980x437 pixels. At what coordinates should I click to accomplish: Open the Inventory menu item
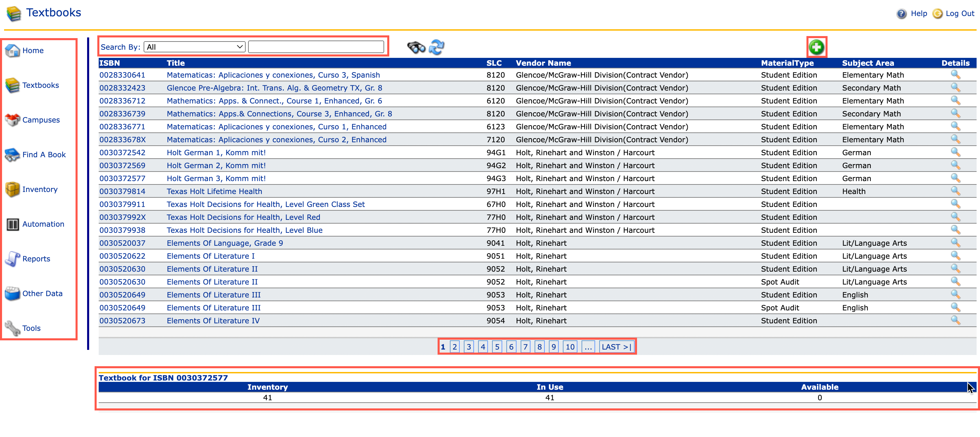point(40,189)
